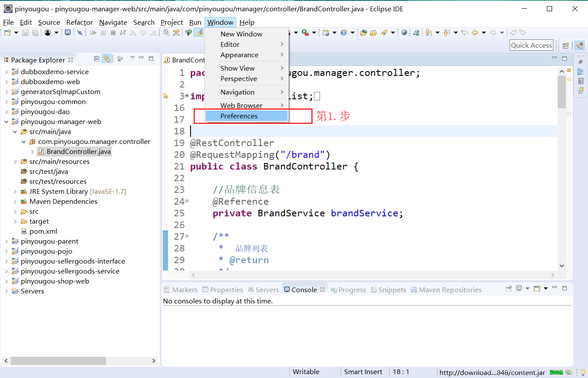
Task: Click the Last Edit Location icon
Action: pos(465,33)
